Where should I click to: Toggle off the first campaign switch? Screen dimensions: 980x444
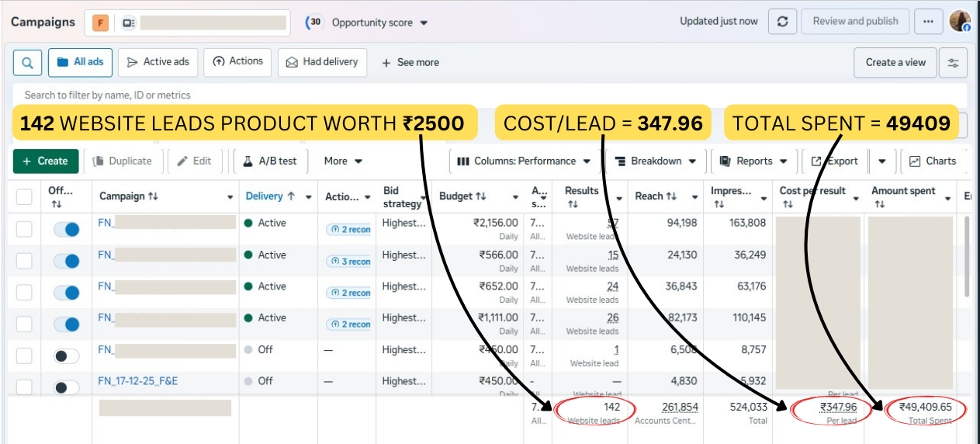(x=66, y=229)
